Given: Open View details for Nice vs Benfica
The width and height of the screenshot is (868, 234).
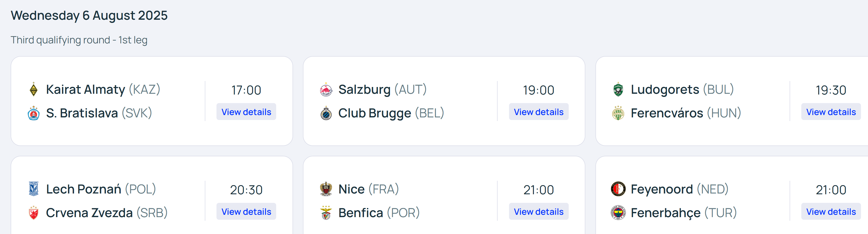Looking at the screenshot, I should 538,212.
